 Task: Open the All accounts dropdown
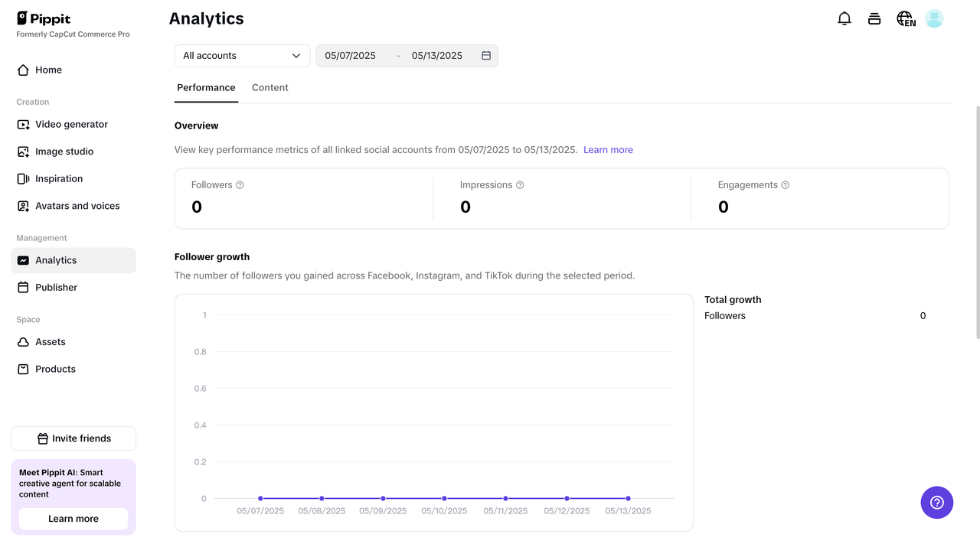click(x=241, y=55)
